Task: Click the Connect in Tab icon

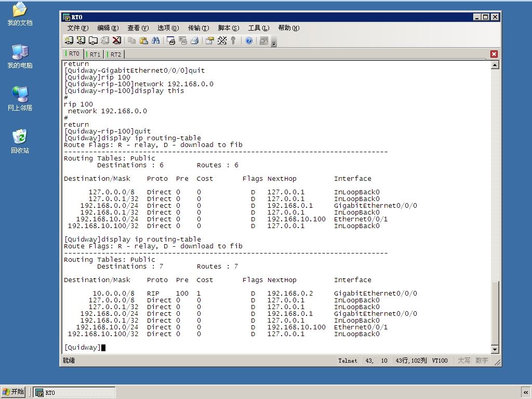Action: 93,41
